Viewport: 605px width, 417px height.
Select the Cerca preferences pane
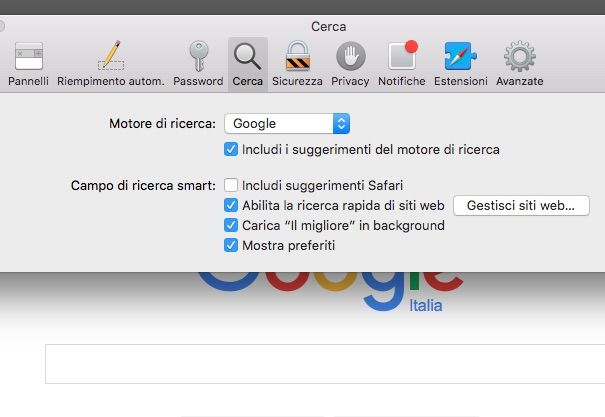coord(248,64)
